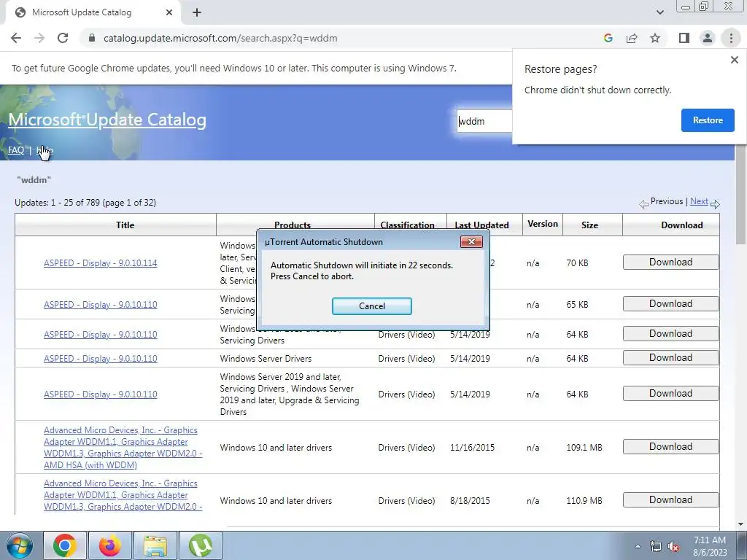747x560 pixels.
Task: Open µTorrent from the taskbar
Action: (201, 545)
